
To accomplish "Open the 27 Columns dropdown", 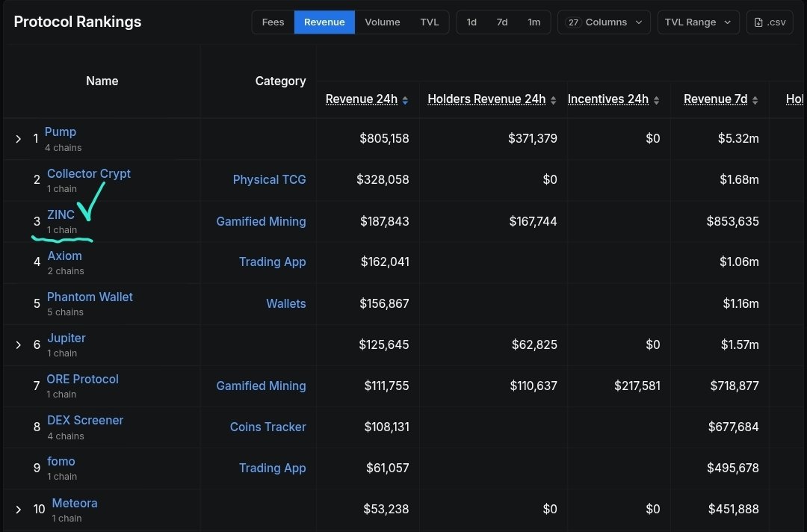I will (604, 22).
